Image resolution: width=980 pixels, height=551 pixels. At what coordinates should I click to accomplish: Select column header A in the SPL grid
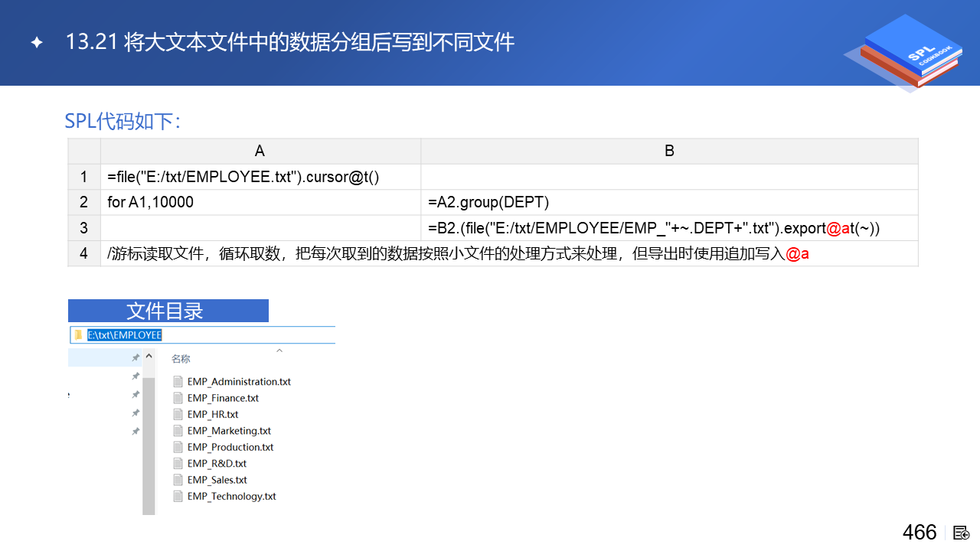260,151
